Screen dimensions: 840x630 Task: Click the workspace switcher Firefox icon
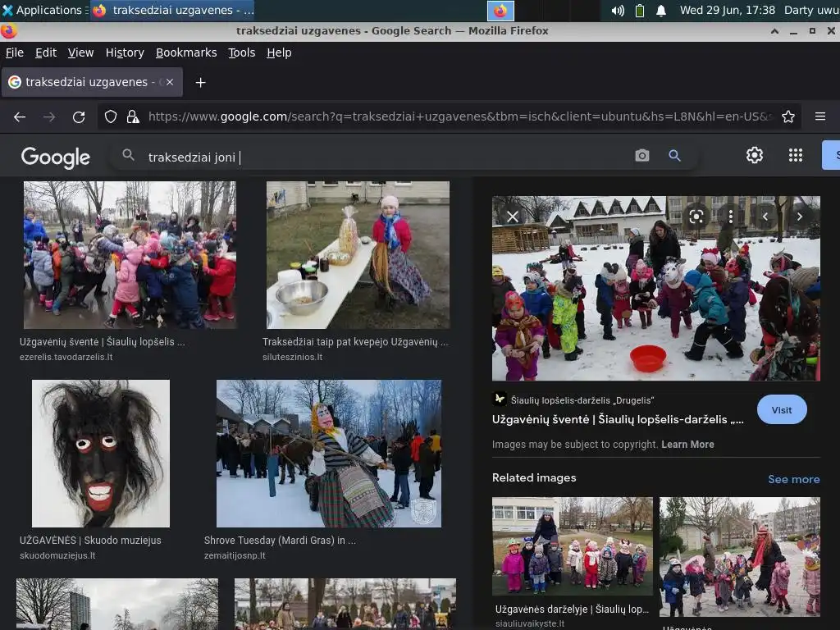click(x=500, y=11)
